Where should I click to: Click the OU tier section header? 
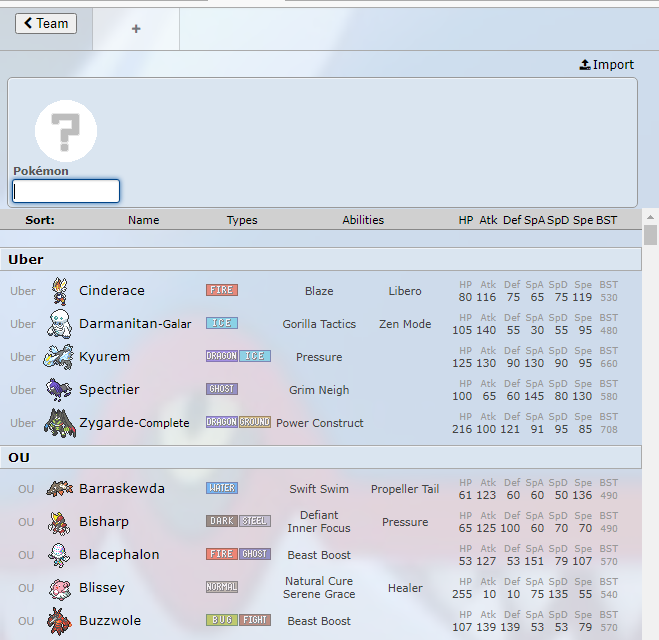coord(321,457)
